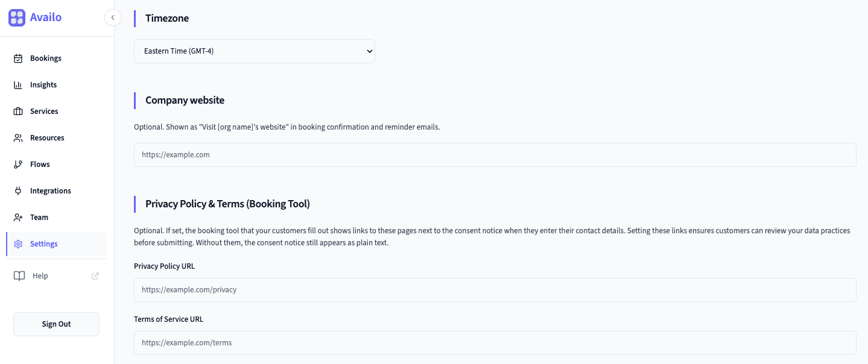Viewport: 868px width, 364px height.
Task: Click the Company website URL field
Action: 495,154
